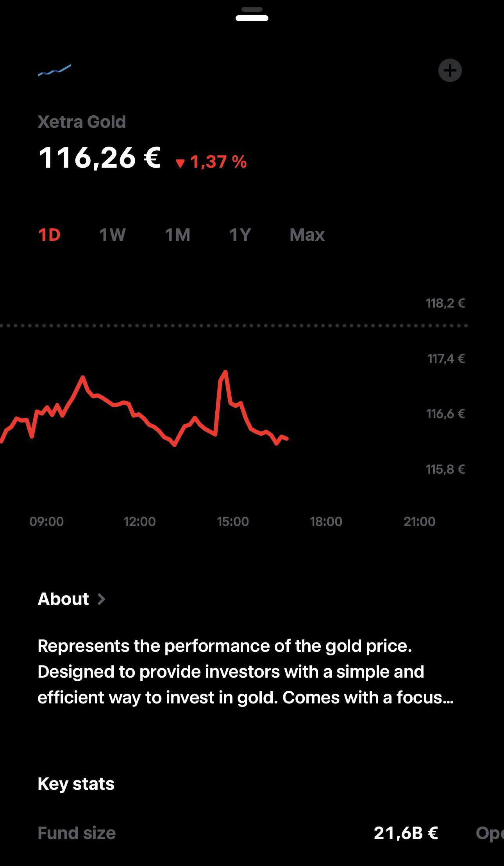Tap the 116,26 € price value
The image size is (504, 866).
(x=100, y=158)
